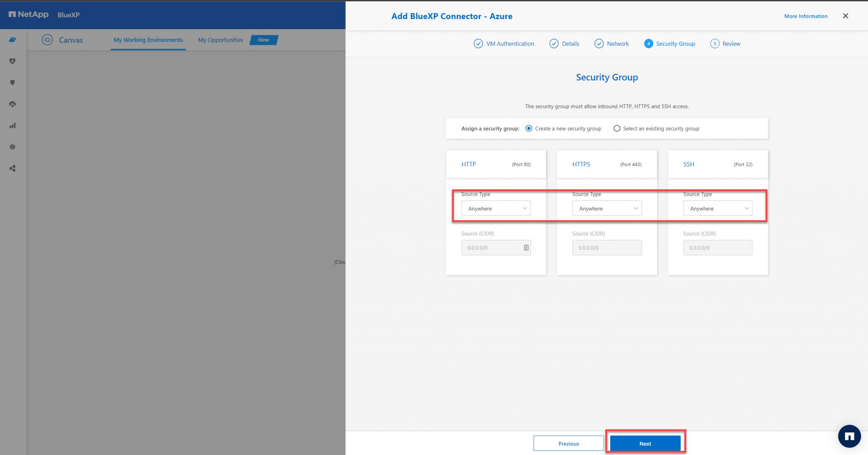Select the Governance bar-chart icon
Viewport: 868px width, 455px height.
pyautogui.click(x=13, y=125)
